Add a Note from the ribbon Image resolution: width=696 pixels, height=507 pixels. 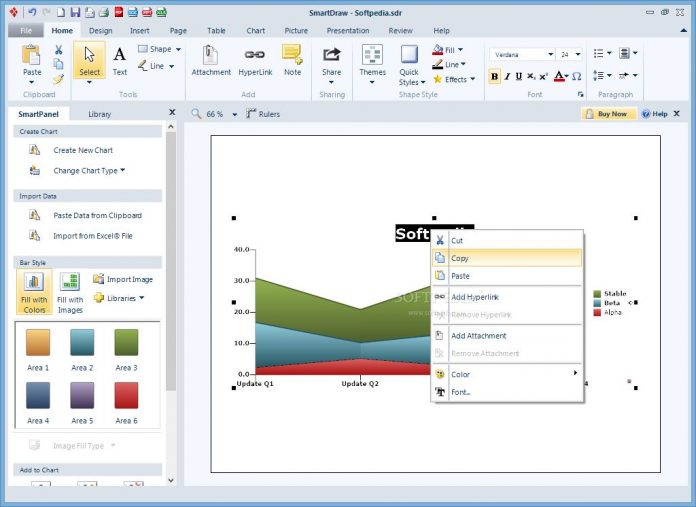[292, 61]
